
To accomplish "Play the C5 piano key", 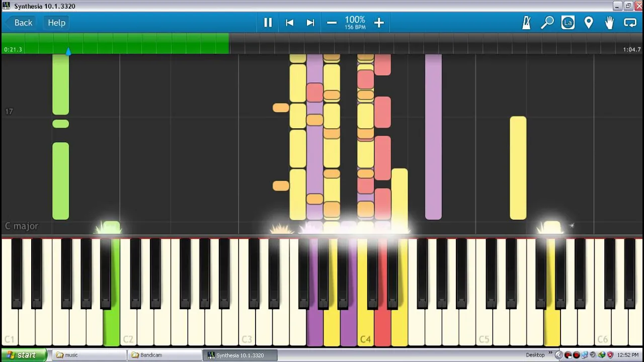I will pyautogui.click(x=484, y=327).
